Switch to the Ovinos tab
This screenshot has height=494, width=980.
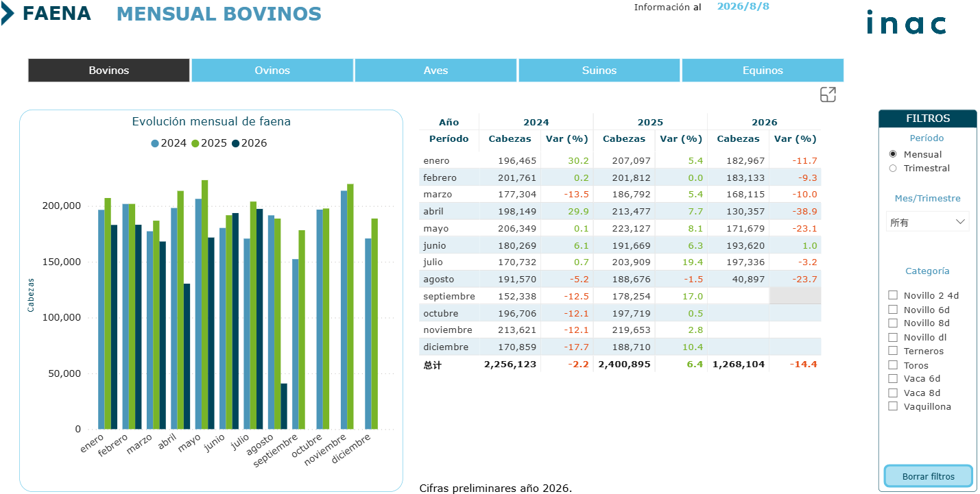(x=272, y=71)
